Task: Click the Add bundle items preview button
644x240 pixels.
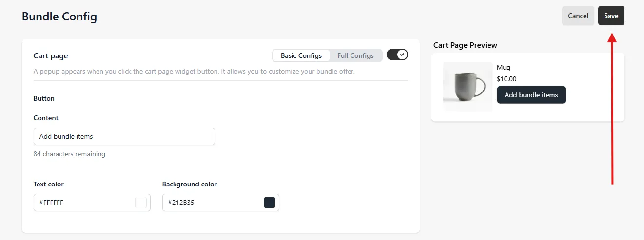Action: [x=531, y=95]
